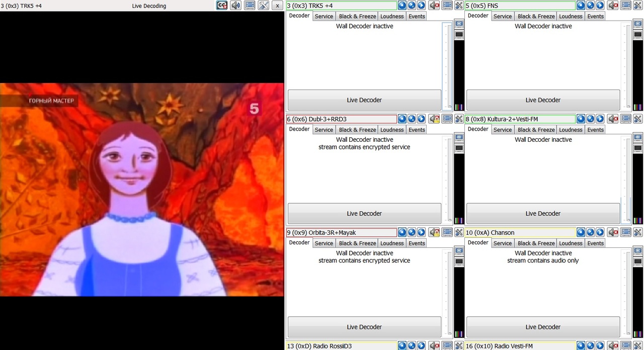Stop the FNS stream
Screen dimensions: 644x350
[581, 6]
